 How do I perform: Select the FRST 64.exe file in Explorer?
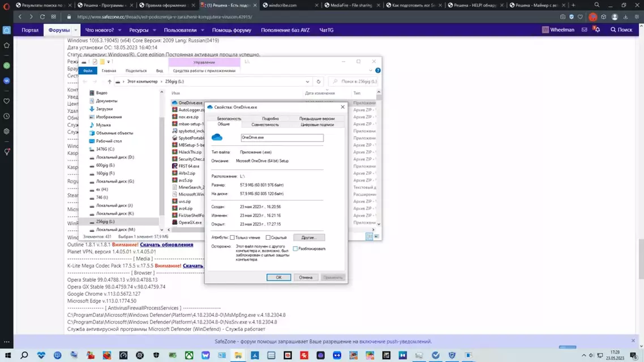point(188,166)
